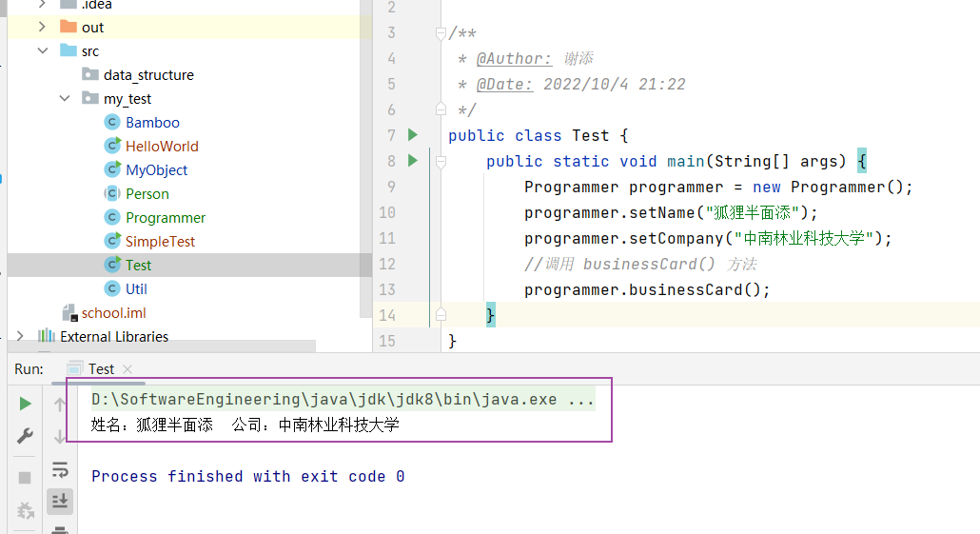Select the Test class in tree
This screenshot has width=980, height=534.
(x=138, y=266)
